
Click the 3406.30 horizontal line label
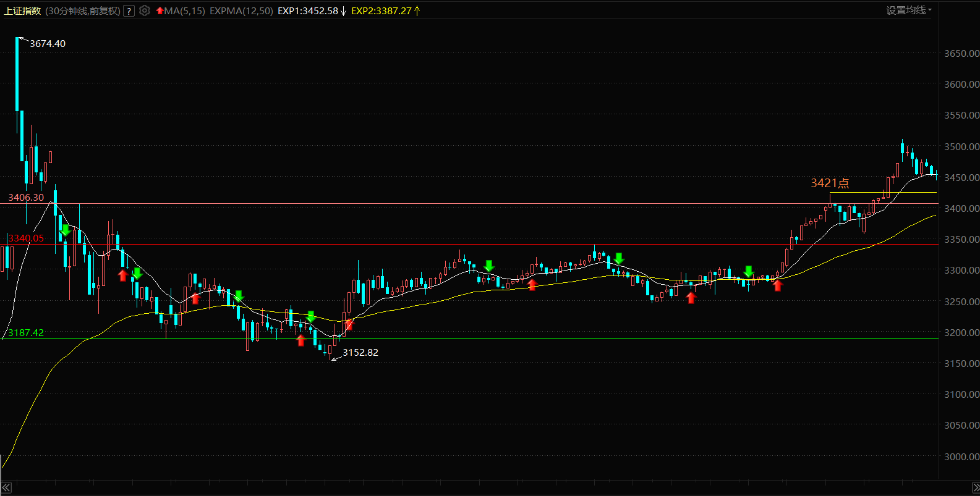(26, 198)
